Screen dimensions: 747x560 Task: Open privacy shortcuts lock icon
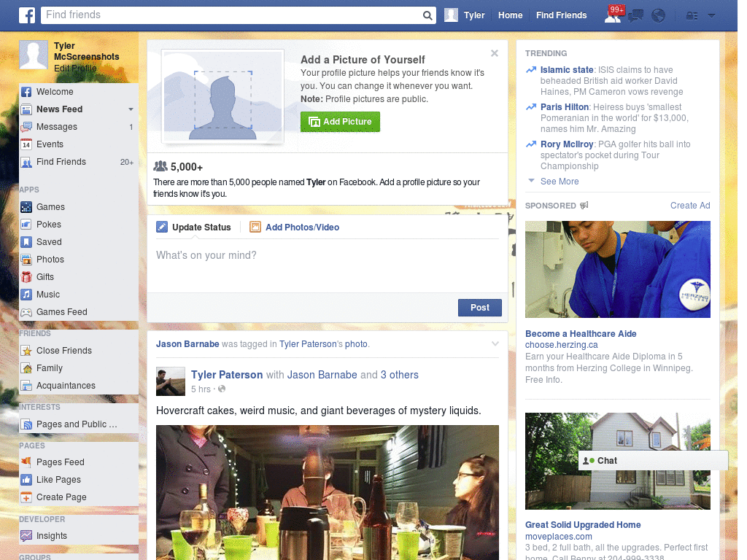(x=692, y=16)
